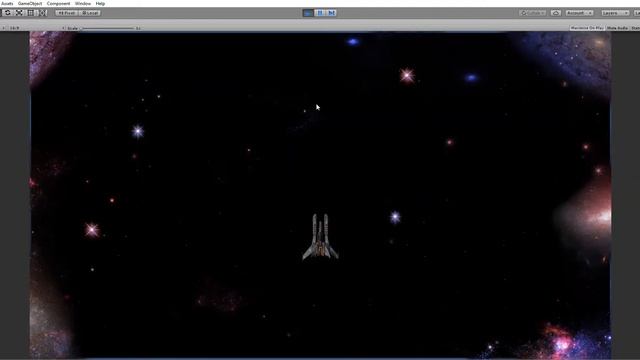640x360 pixels.
Task: Select the Rotate tool in toolbar
Action: click(x=8, y=13)
